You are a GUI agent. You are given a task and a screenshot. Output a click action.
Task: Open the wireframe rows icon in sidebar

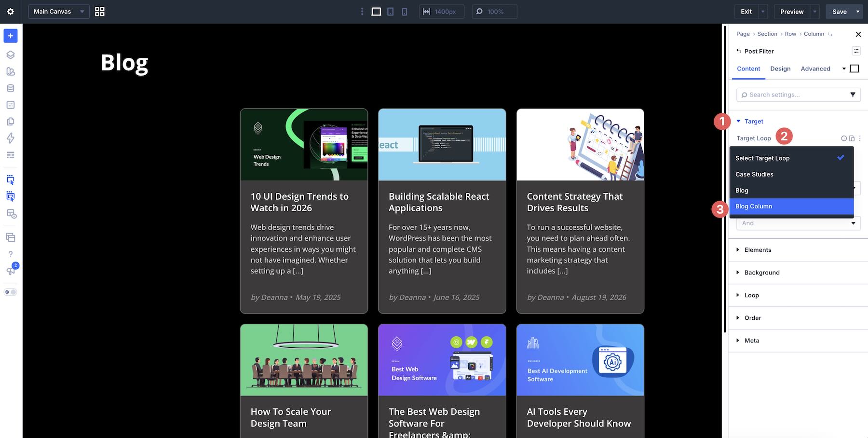click(x=11, y=155)
